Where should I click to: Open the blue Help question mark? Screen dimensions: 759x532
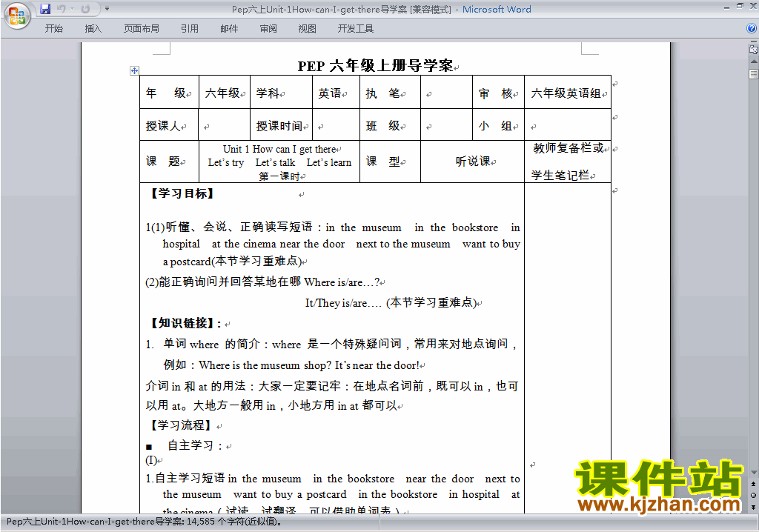[x=752, y=29]
